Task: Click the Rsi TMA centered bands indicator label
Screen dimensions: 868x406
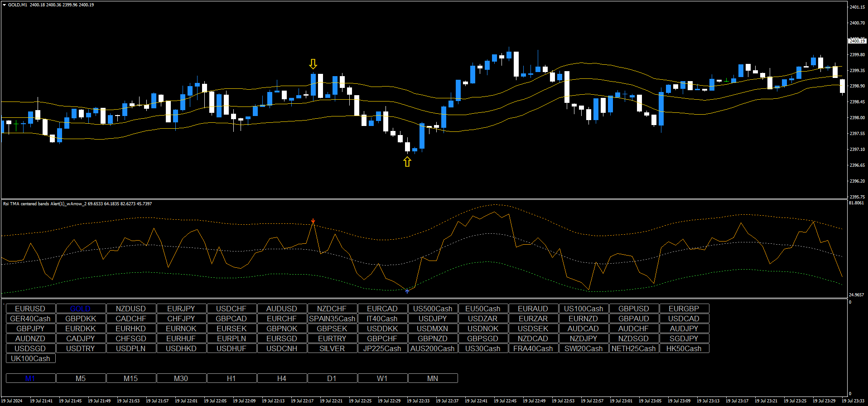Action: click(x=77, y=204)
